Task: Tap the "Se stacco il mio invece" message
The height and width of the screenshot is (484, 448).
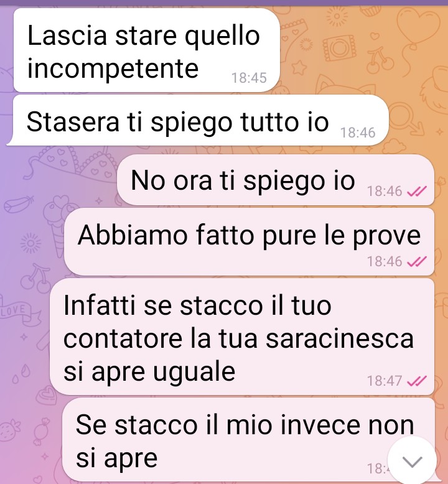Action: click(248, 440)
